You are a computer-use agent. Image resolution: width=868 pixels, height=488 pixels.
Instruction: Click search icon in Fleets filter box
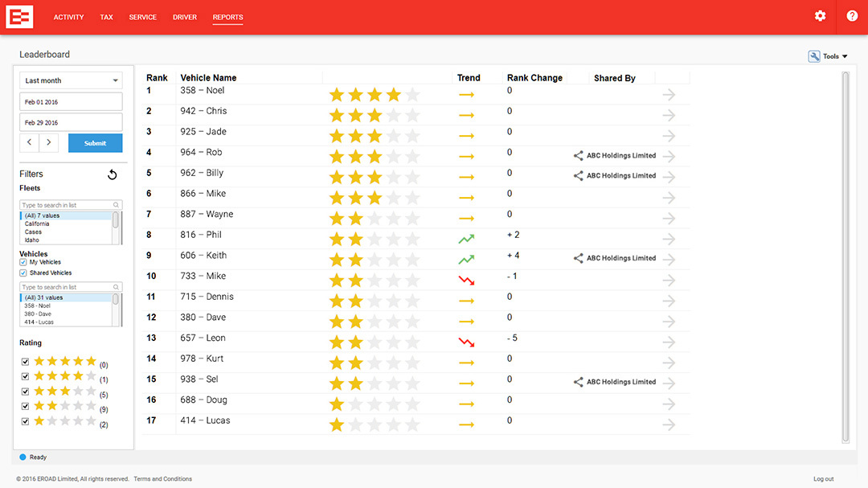pos(117,205)
